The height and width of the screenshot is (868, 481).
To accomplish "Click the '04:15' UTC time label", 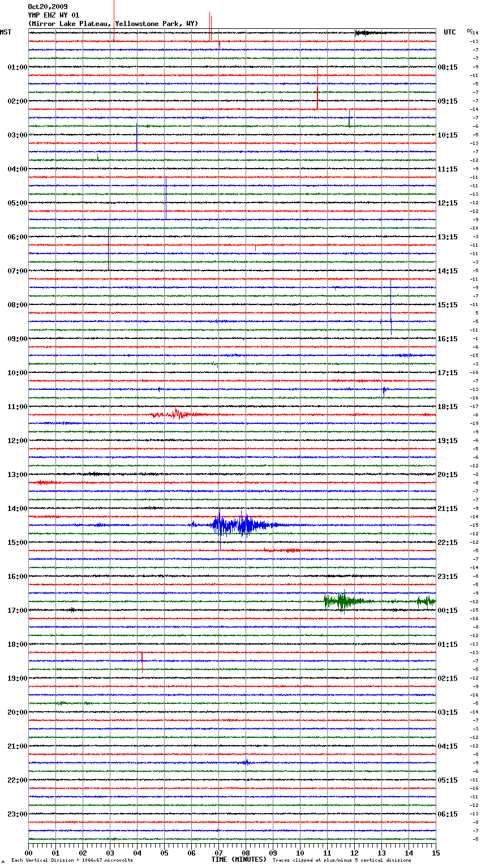I will [x=448, y=746].
